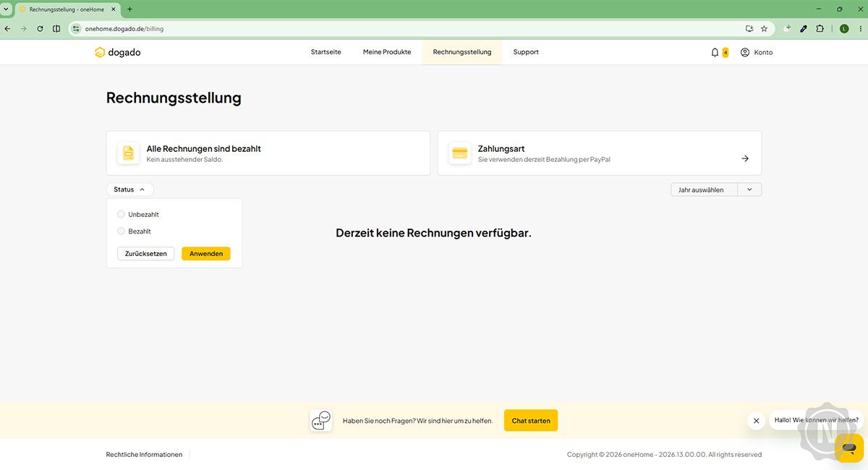Click the Copyright 2026 oneHome footer text

click(664, 455)
